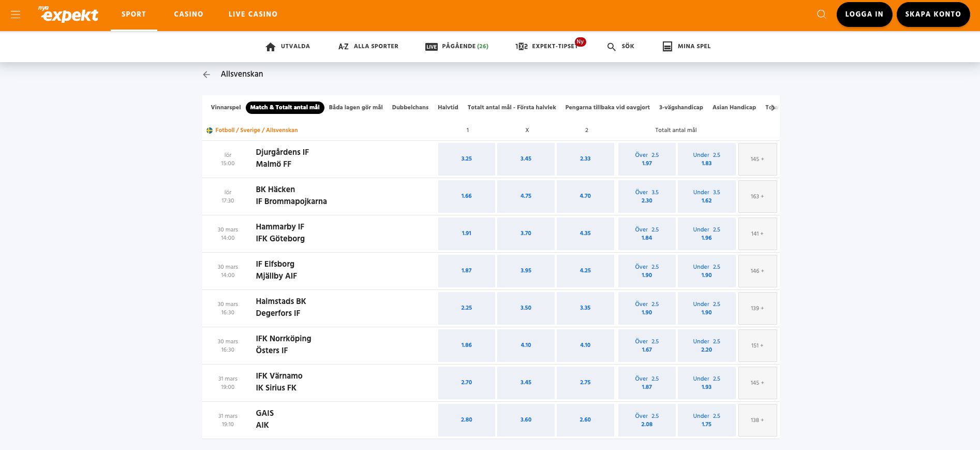Open the Casino section
This screenshot has height=450, width=980.
click(x=188, y=14)
